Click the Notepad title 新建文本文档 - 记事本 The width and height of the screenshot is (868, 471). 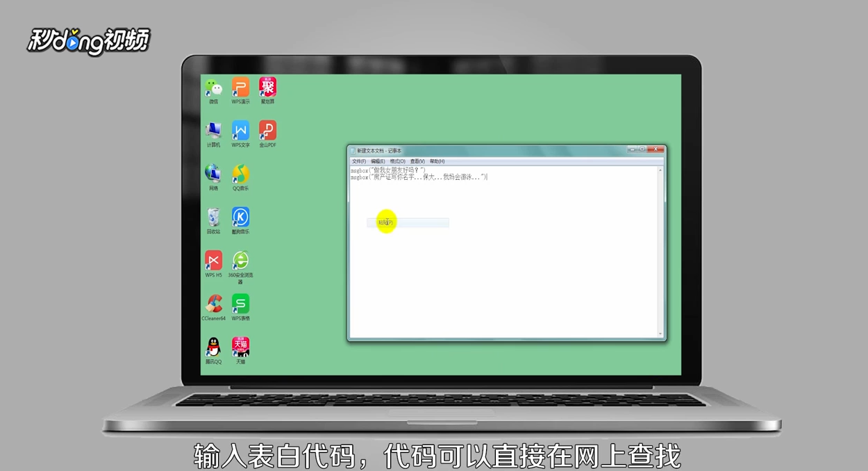[x=379, y=151]
